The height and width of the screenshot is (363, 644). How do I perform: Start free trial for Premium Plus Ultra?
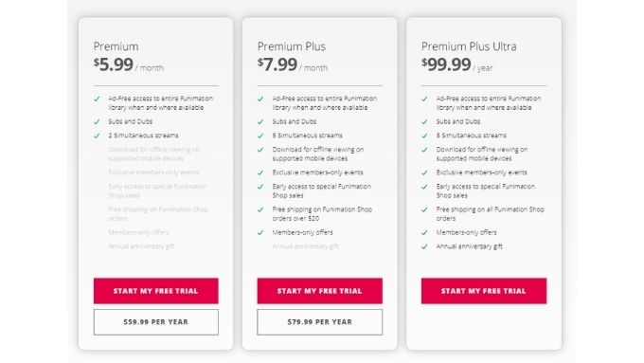(x=483, y=291)
